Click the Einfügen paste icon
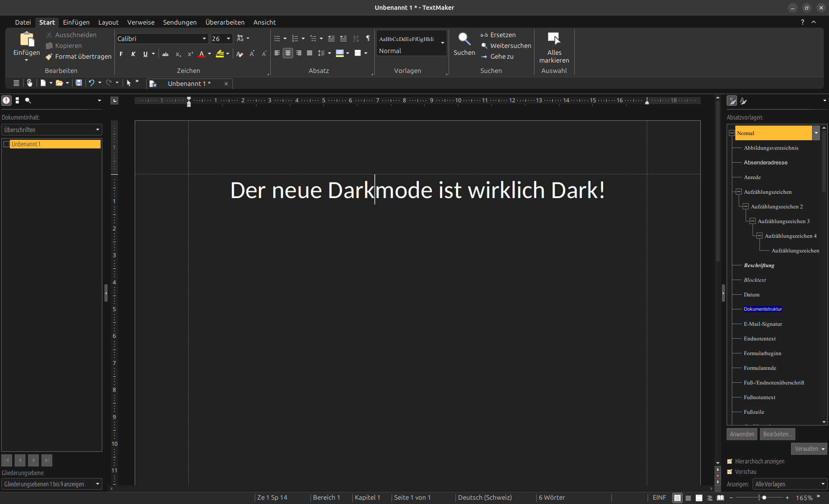The height and width of the screenshot is (504, 829). pyautogui.click(x=27, y=39)
